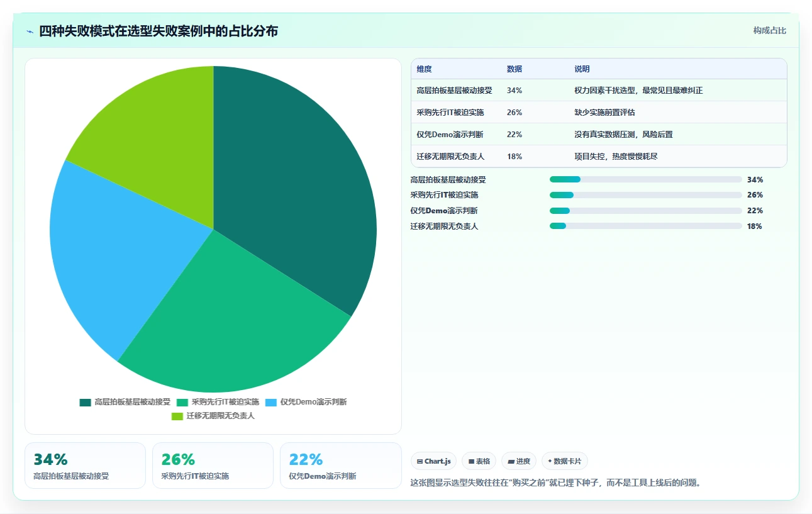Click the 数据卡片 tag
Viewport: 812px width, 514px height.
(565, 461)
